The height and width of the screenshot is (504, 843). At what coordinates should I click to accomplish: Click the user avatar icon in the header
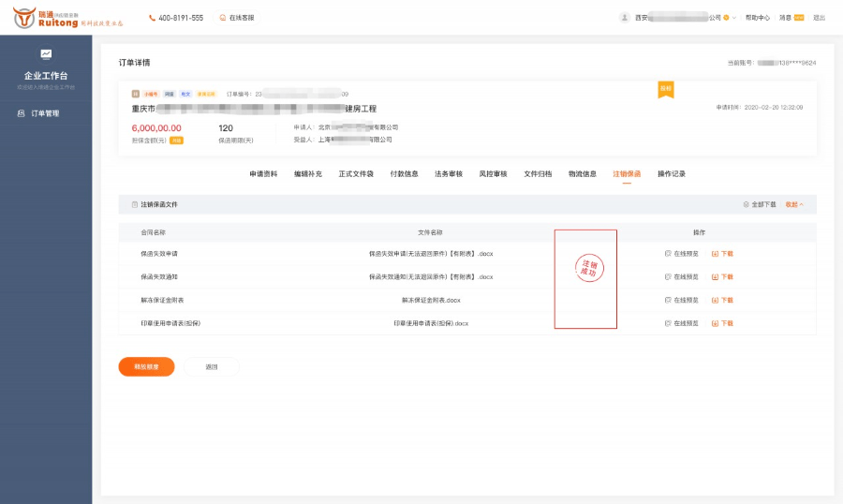(x=624, y=18)
